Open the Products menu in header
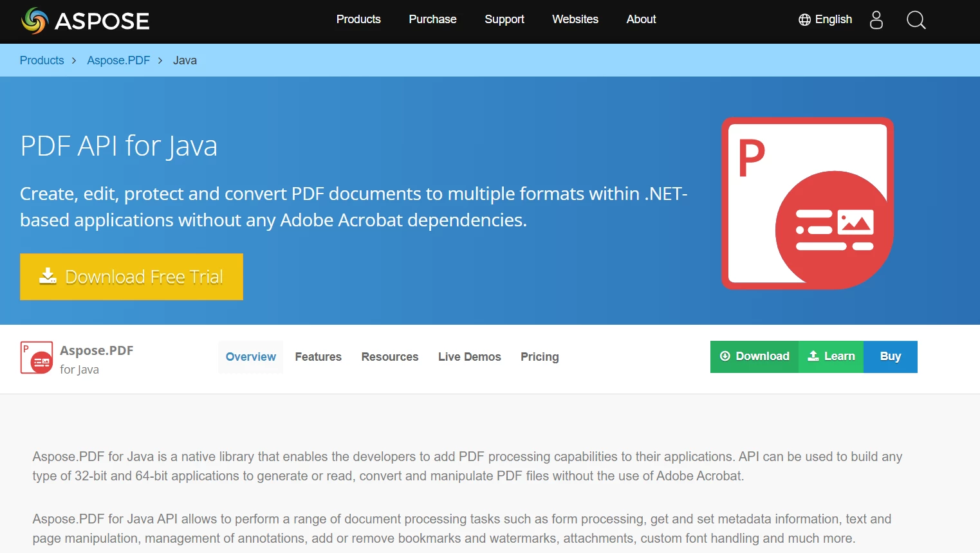 [358, 19]
